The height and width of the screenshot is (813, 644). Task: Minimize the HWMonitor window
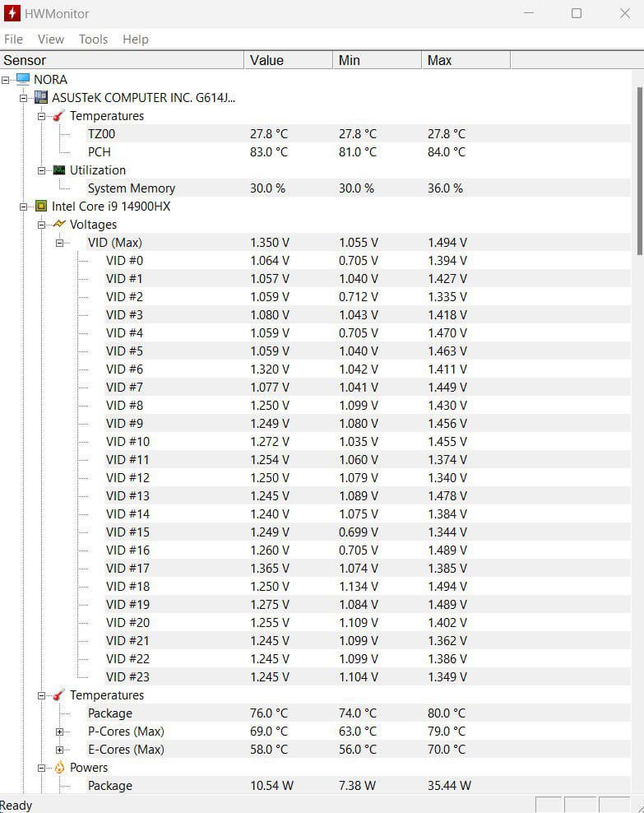(x=529, y=13)
